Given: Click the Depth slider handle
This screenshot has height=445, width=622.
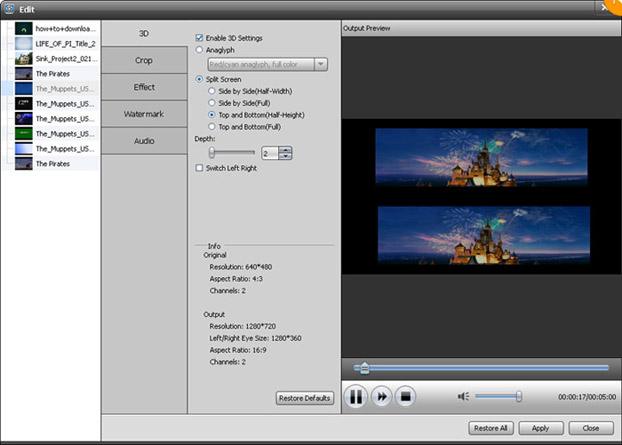Looking at the screenshot, I should (212, 152).
